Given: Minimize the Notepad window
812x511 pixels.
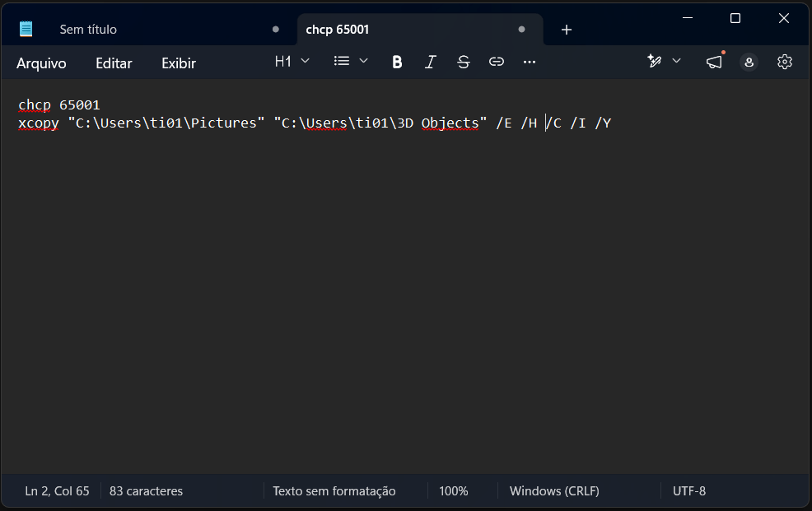Looking at the screenshot, I should (x=687, y=18).
